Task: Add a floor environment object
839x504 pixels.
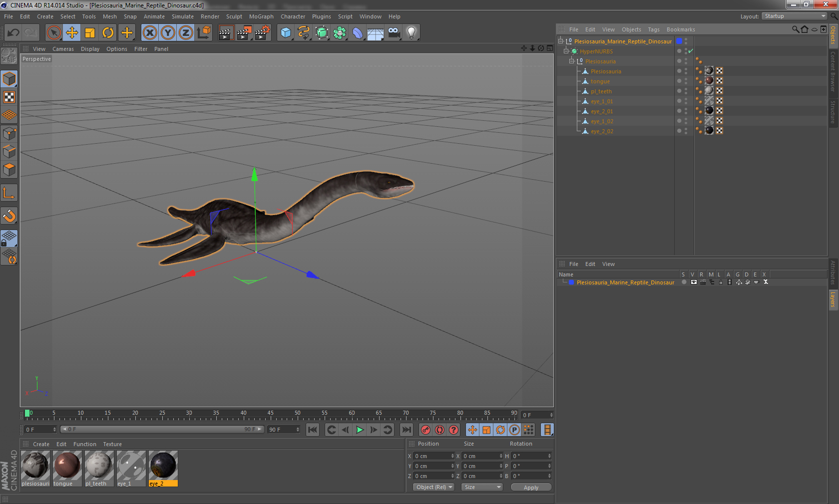Action: pyautogui.click(x=376, y=33)
